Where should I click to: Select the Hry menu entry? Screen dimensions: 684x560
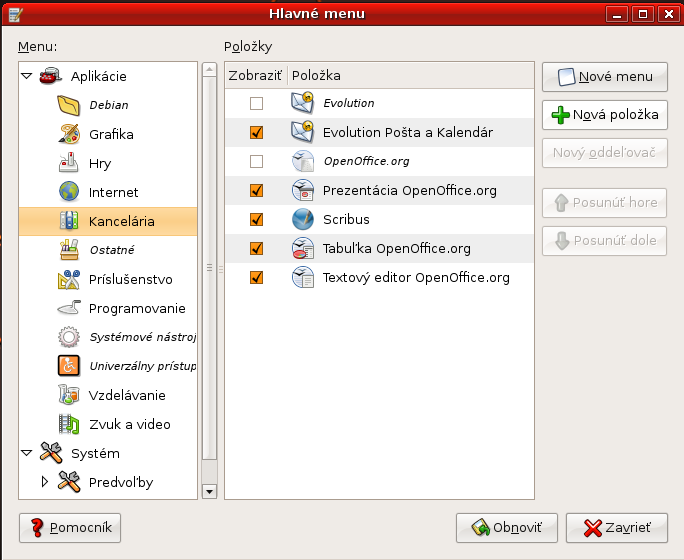pyautogui.click(x=100, y=164)
